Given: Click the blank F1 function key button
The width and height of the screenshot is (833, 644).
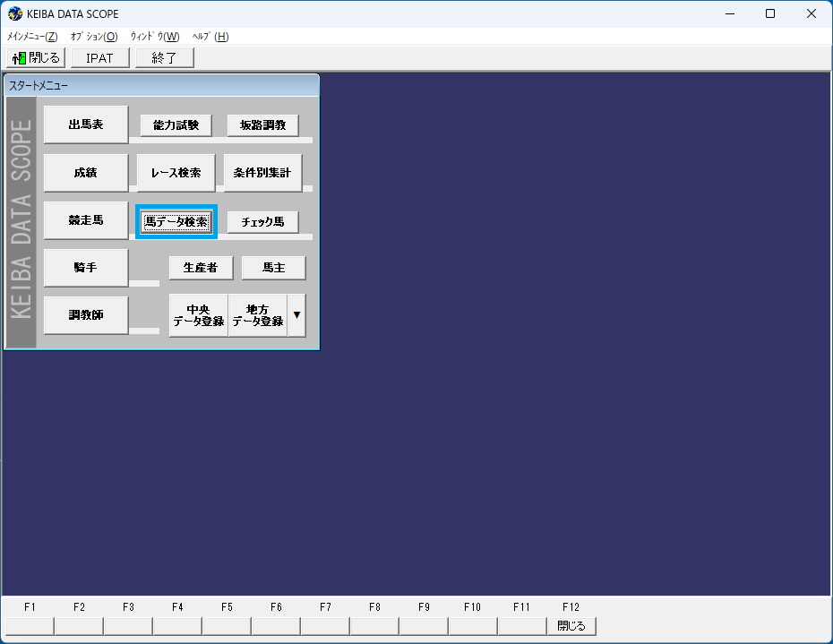Looking at the screenshot, I should pyautogui.click(x=30, y=626).
